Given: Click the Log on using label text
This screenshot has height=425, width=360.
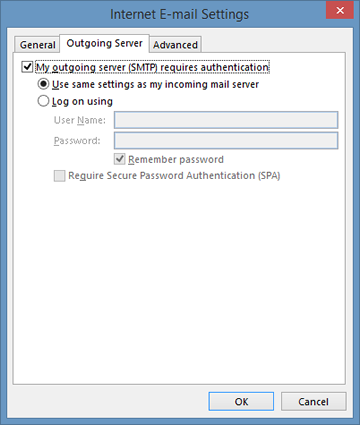Looking at the screenshot, I should (82, 101).
